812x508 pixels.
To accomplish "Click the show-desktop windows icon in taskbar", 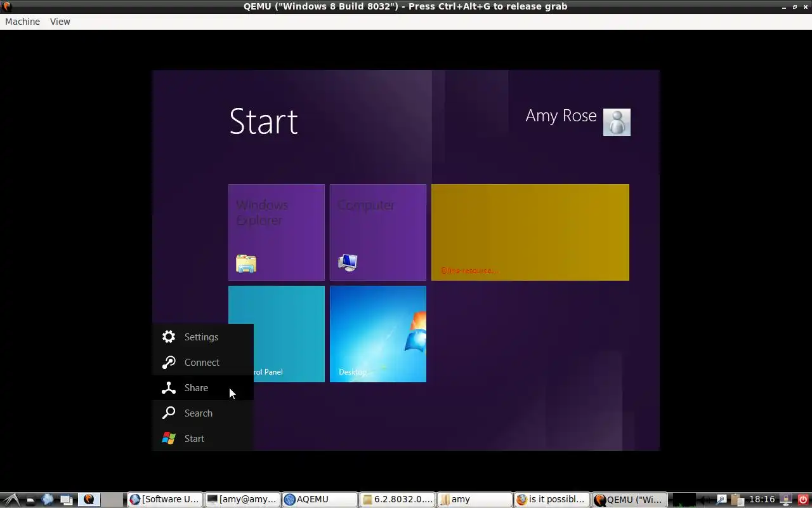I will (x=67, y=500).
